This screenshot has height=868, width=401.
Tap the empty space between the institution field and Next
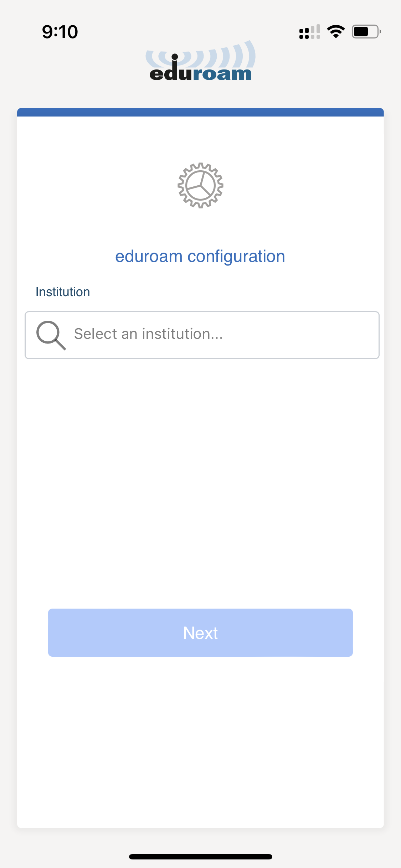(200, 481)
